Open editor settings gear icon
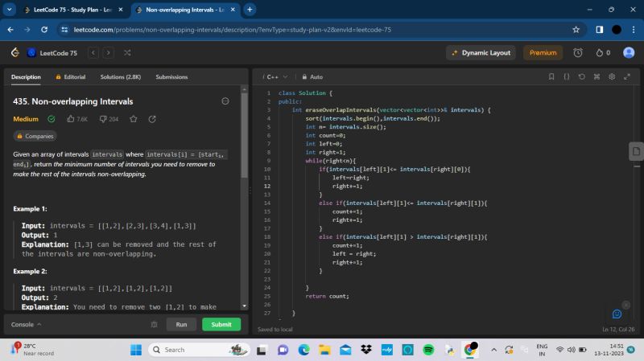644x361 pixels. pyautogui.click(x=612, y=76)
